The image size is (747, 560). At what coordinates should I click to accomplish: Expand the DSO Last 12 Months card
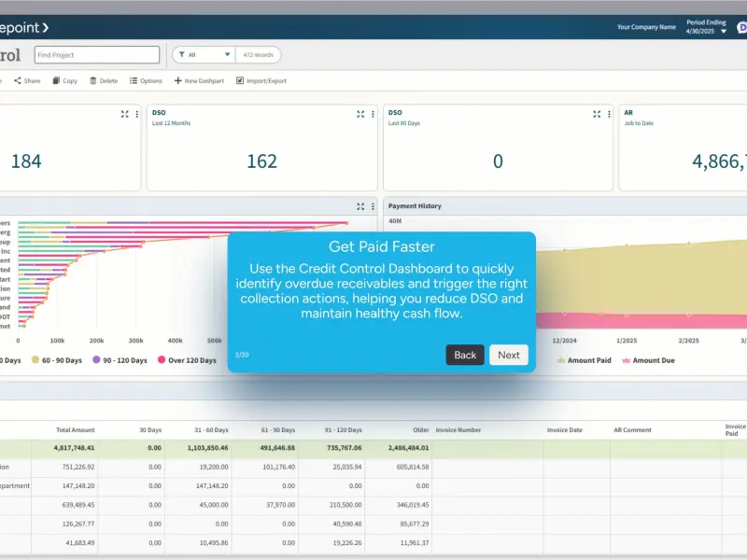[360, 114]
